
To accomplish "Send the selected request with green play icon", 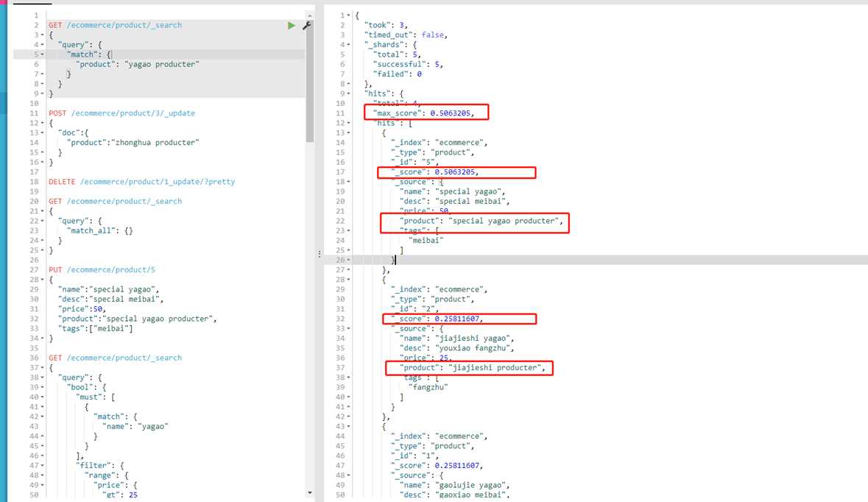I will point(292,26).
